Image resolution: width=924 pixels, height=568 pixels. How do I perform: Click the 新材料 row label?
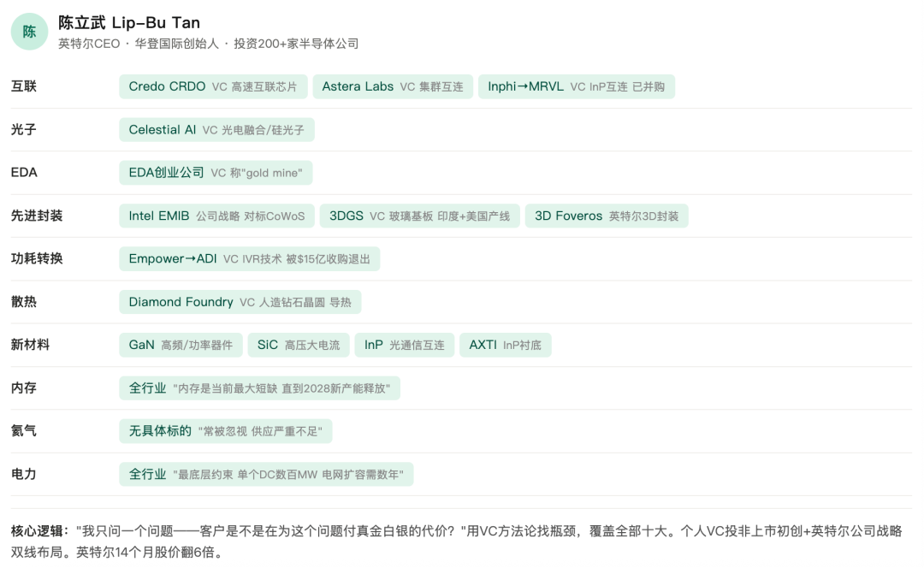point(30,345)
